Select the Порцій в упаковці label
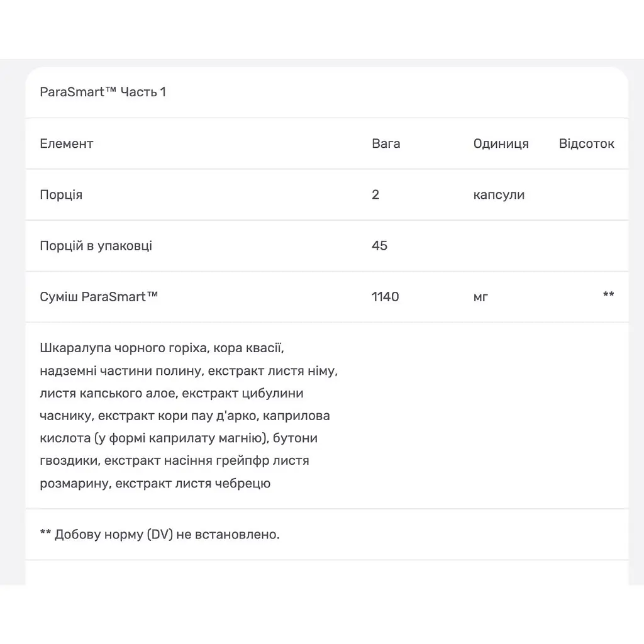The image size is (644, 644). 96,246
